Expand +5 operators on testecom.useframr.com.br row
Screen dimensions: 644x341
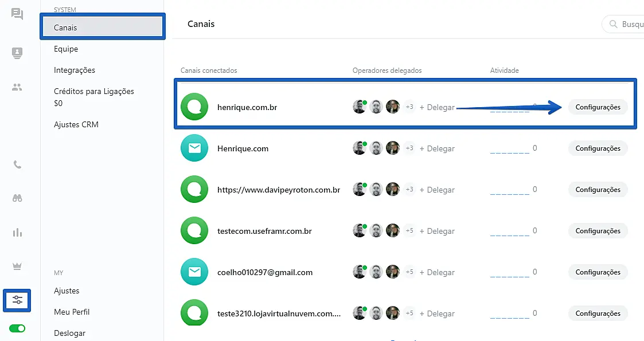[x=409, y=231]
